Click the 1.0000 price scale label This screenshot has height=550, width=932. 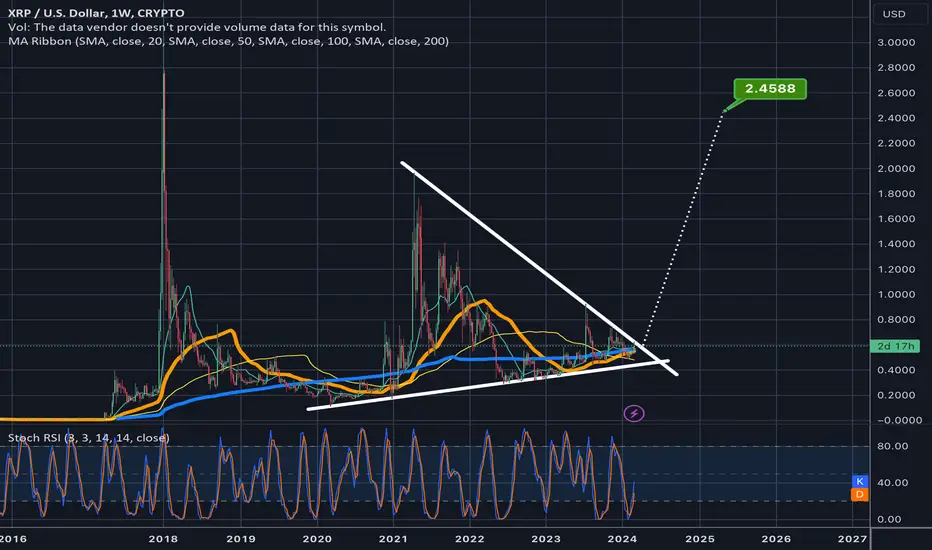click(x=896, y=294)
